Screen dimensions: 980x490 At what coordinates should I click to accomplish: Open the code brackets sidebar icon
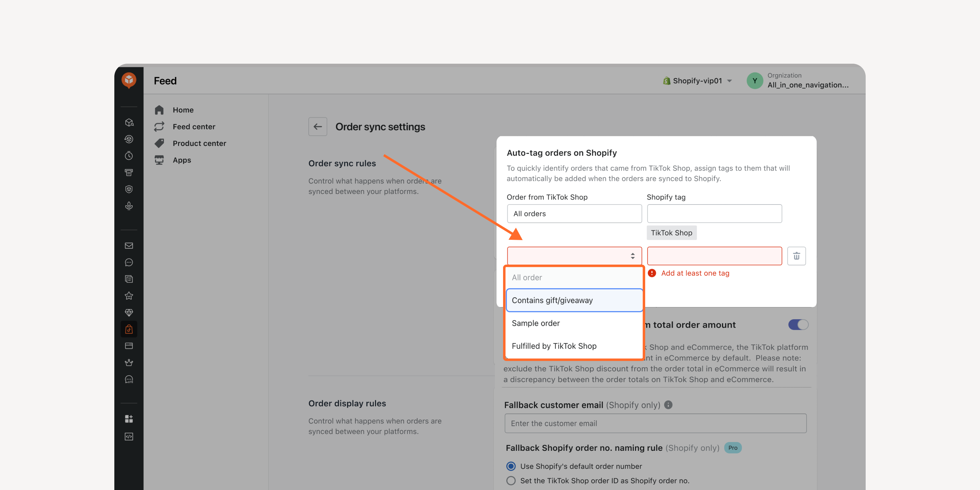(x=129, y=436)
